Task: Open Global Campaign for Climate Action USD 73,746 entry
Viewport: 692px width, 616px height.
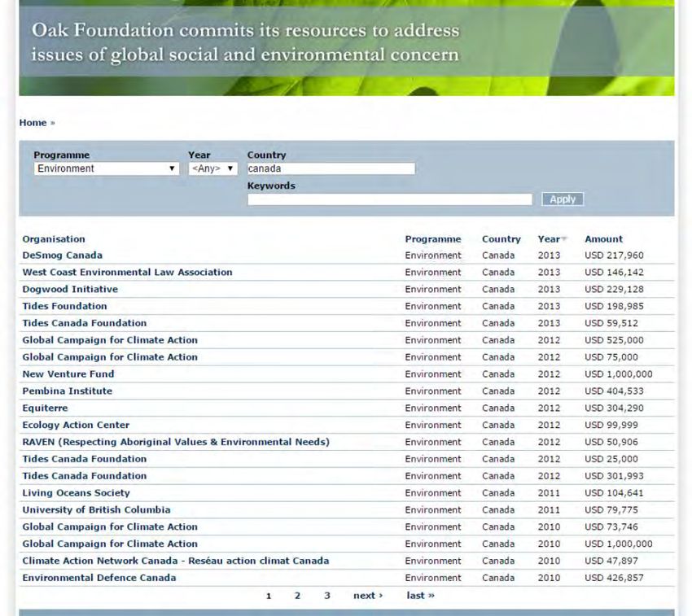Action: (110, 527)
